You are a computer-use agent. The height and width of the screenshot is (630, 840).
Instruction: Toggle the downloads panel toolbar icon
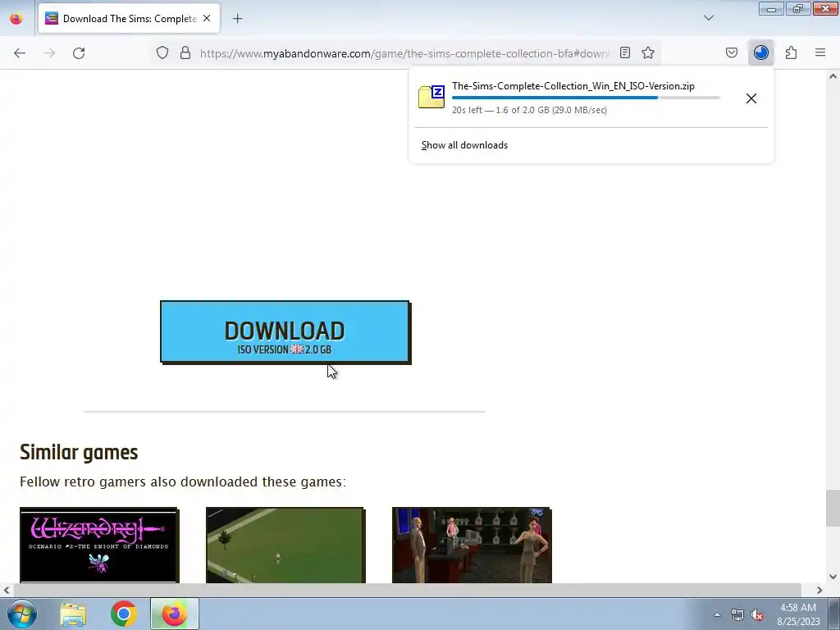pos(761,52)
